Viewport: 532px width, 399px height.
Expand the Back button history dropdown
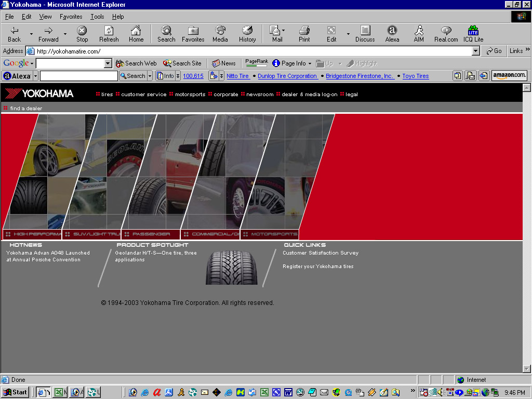click(31, 34)
